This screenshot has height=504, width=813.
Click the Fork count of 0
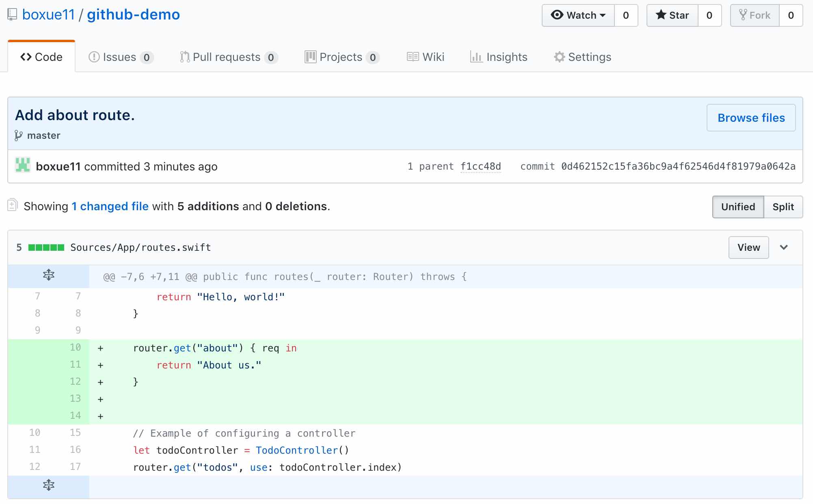[791, 15]
